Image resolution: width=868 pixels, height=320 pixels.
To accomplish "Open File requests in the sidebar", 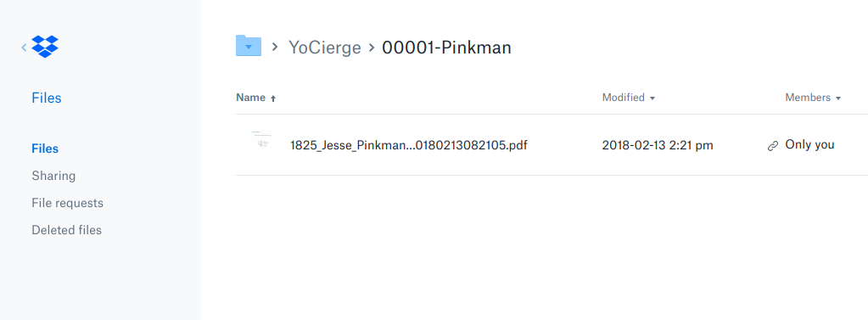I will 68,203.
